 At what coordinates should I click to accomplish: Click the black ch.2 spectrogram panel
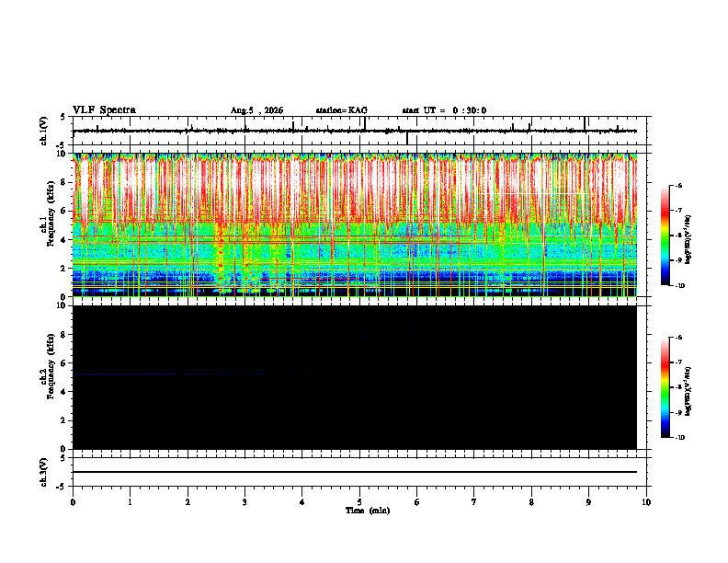[355, 377]
